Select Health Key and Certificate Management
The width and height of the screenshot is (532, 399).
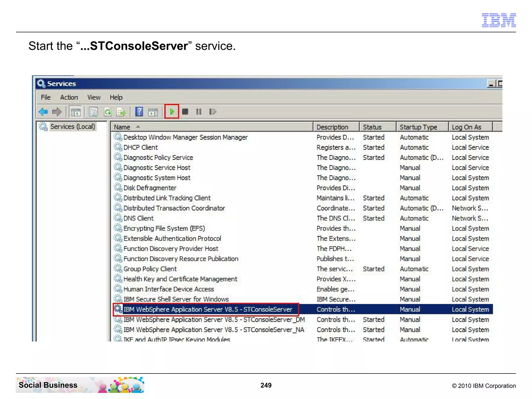[303, 279]
